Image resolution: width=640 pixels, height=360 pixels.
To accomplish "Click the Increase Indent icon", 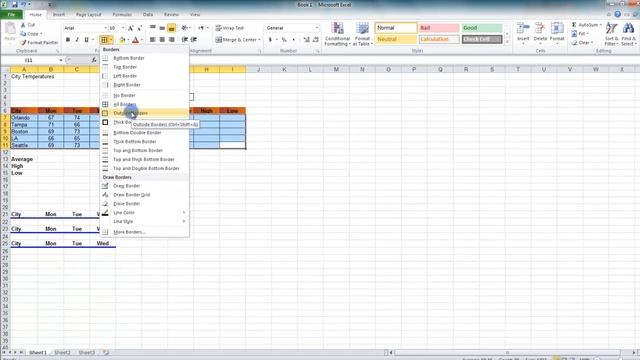I will point(194,40).
